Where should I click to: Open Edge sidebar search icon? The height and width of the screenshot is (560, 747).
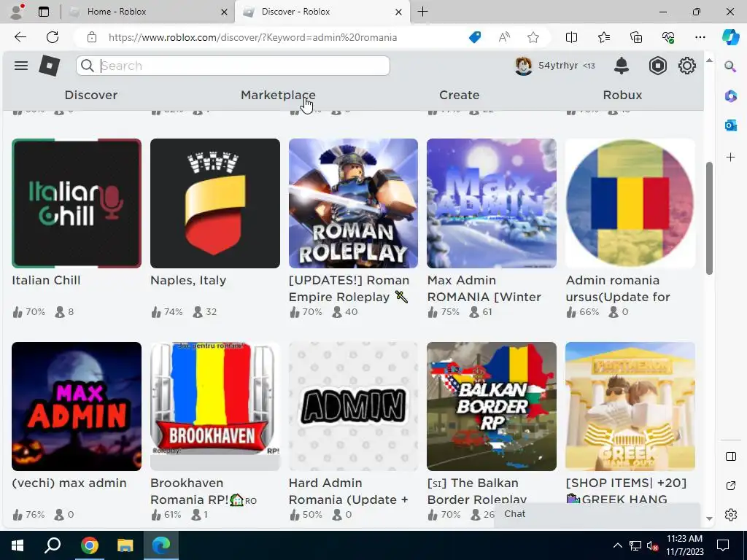coord(730,66)
